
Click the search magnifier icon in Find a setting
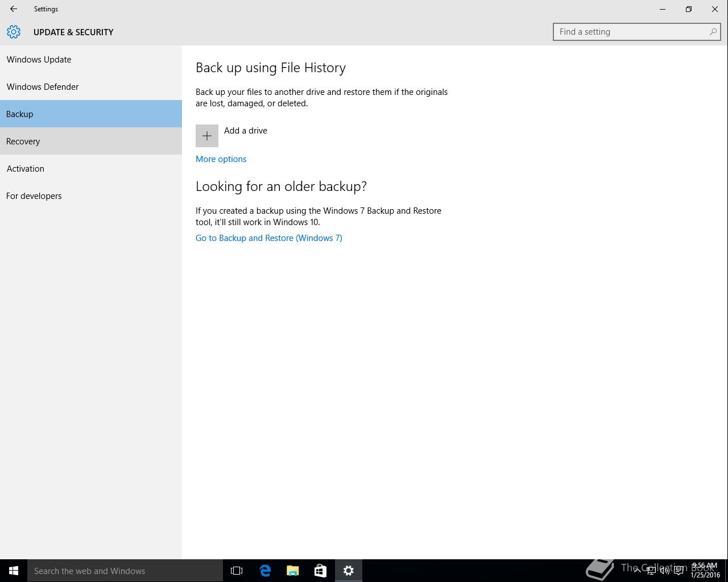[x=713, y=32]
